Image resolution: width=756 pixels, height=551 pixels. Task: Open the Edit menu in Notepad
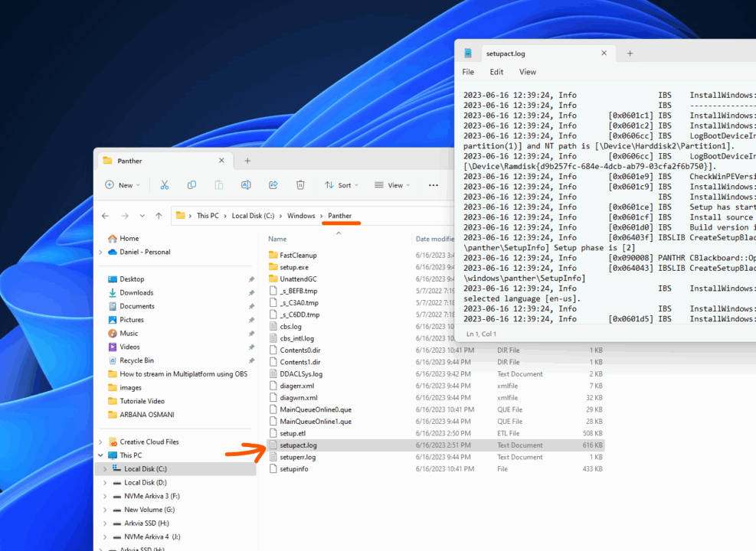496,72
